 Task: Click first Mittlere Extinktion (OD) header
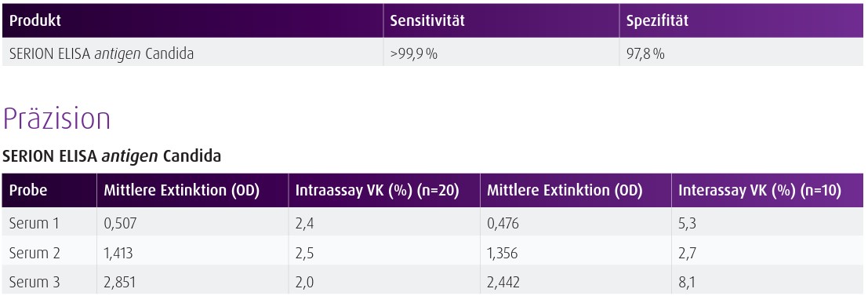(x=182, y=191)
